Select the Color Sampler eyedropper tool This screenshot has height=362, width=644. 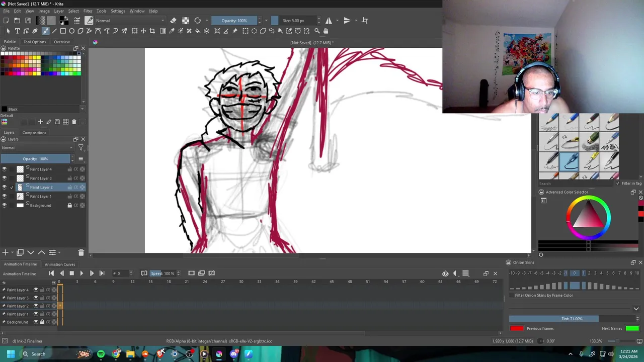tap(172, 31)
